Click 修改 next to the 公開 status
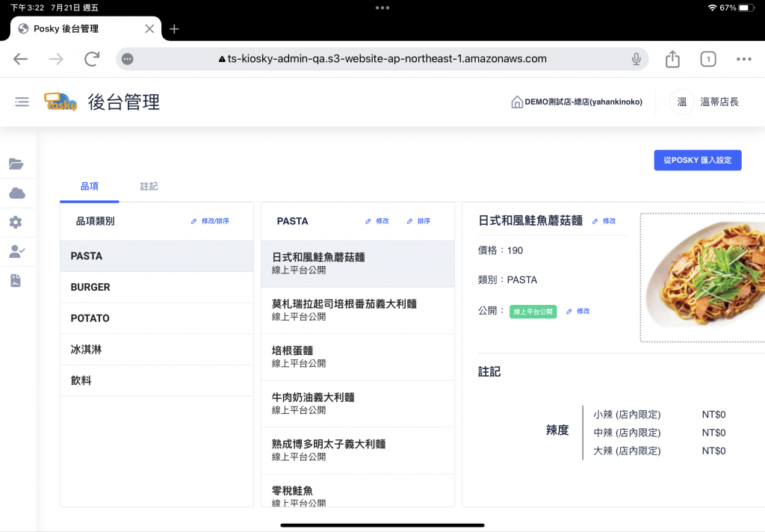This screenshot has width=765, height=532. [577, 312]
